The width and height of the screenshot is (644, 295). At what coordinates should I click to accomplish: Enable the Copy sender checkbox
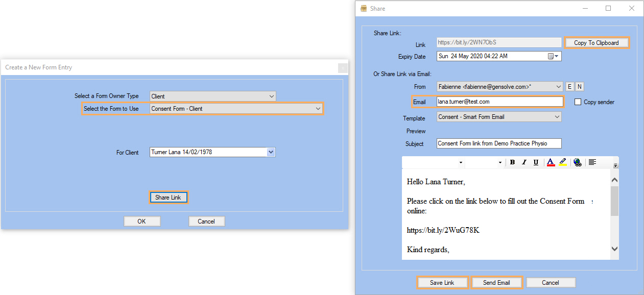(x=578, y=102)
